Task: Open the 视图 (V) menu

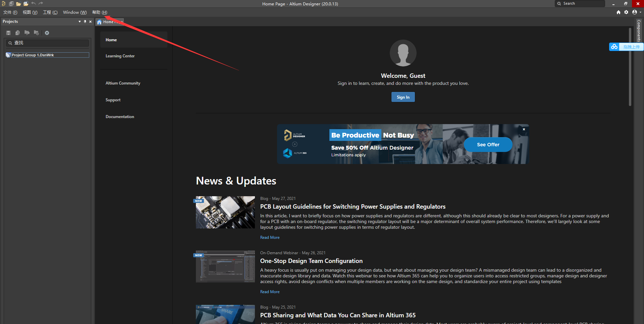Action: pos(30,12)
